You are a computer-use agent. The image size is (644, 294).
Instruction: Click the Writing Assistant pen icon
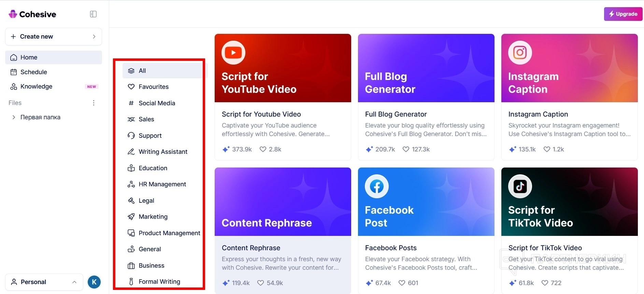click(x=131, y=152)
